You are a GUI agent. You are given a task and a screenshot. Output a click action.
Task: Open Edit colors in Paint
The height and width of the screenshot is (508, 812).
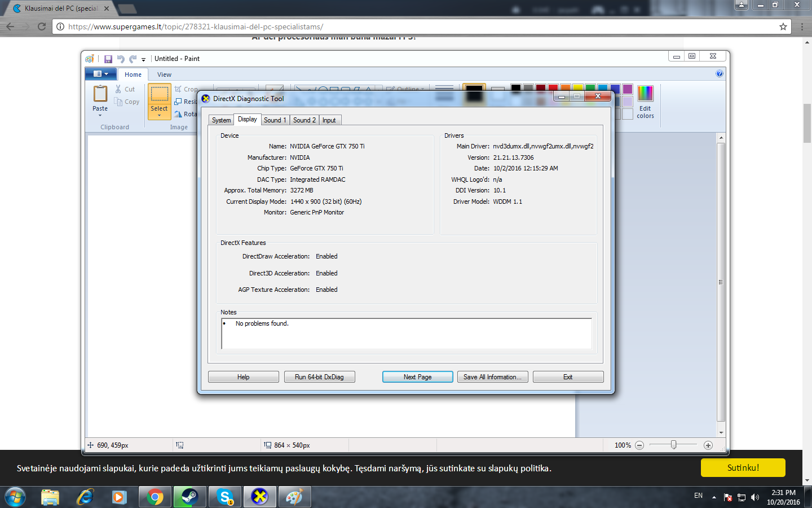(x=645, y=102)
